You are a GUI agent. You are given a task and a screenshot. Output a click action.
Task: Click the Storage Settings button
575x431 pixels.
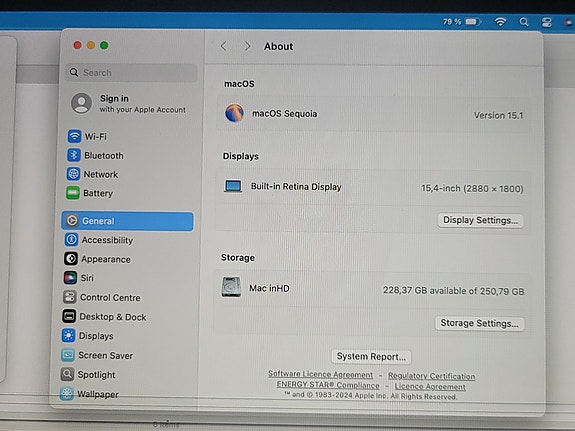(x=479, y=323)
